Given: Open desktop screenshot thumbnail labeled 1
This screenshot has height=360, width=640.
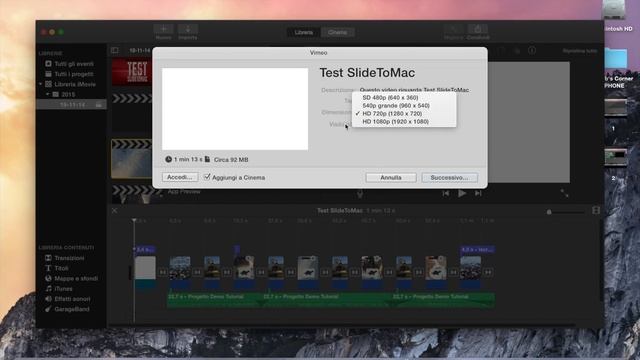Looking at the screenshot, I should [x=616, y=107].
